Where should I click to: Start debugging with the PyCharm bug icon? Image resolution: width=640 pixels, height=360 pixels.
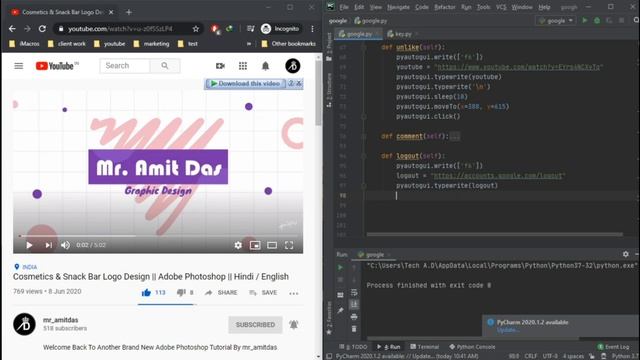point(597,20)
